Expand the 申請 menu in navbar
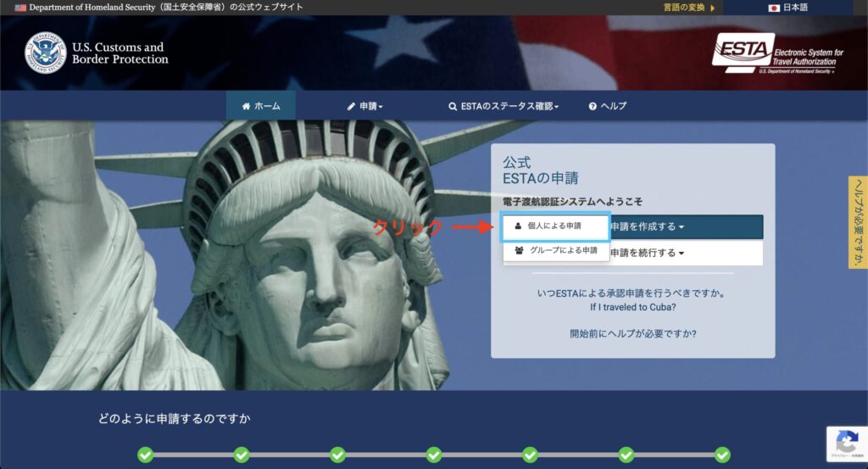Image resolution: width=868 pixels, height=469 pixels. 365,106
